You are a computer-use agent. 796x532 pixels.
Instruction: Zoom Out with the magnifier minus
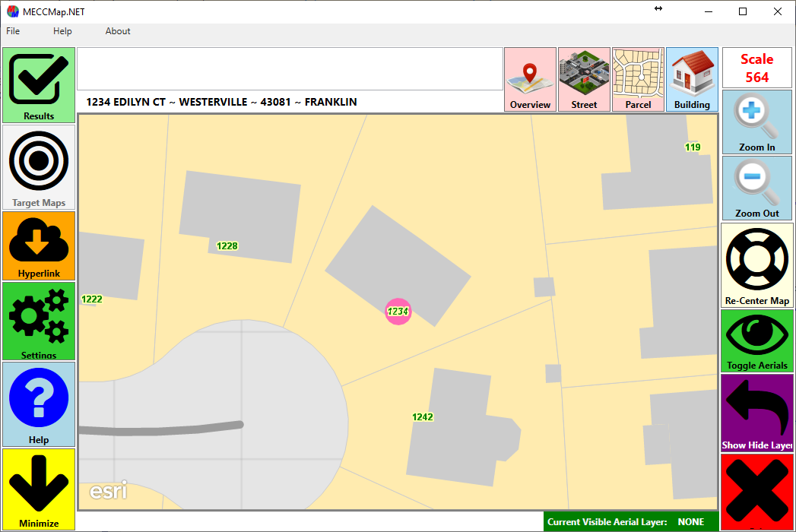(x=756, y=188)
